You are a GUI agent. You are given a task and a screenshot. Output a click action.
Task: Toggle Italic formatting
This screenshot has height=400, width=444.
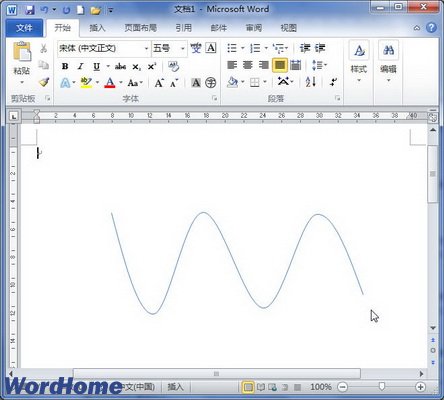(80, 67)
